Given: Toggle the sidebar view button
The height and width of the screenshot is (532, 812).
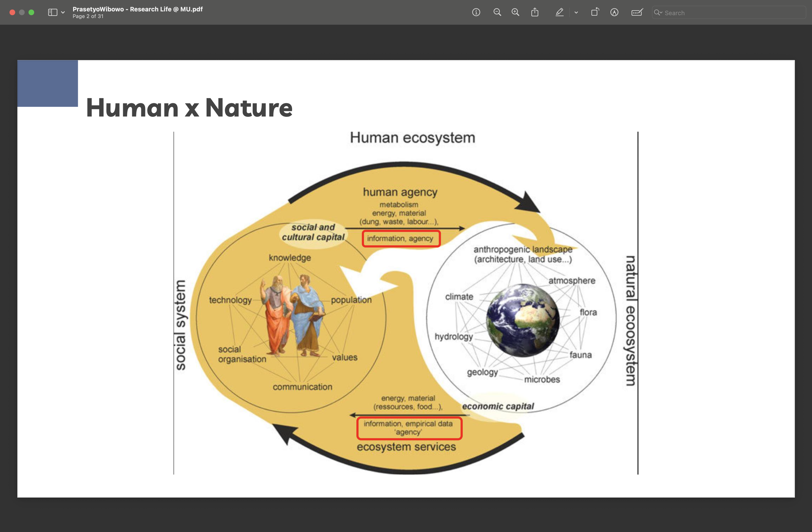Looking at the screenshot, I should (x=53, y=13).
